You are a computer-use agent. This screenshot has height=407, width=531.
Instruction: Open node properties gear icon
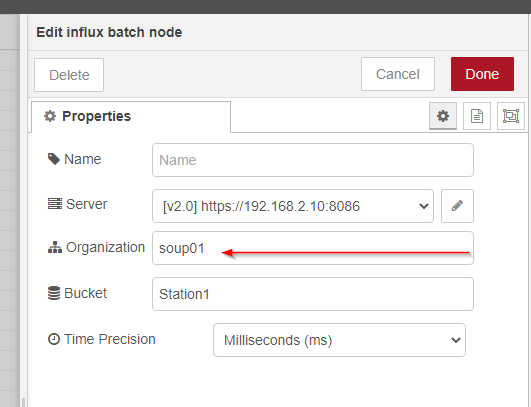443,116
